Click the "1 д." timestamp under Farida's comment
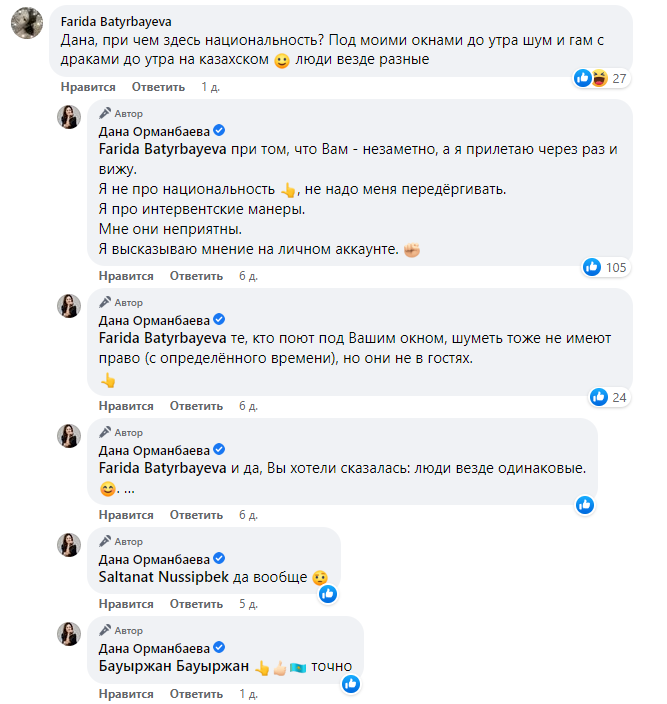Viewport: 667px width, 704px height. tap(210, 87)
